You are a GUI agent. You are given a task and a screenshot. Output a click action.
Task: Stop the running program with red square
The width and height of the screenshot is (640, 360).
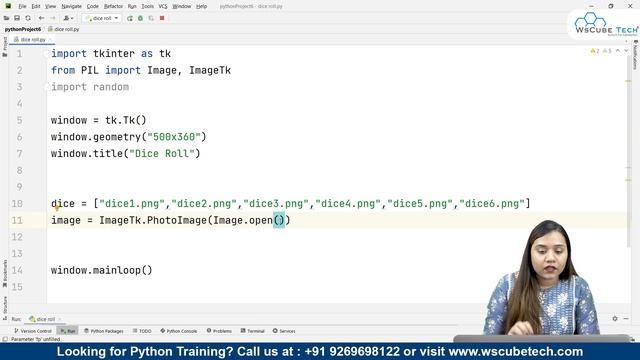click(x=162, y=18)
